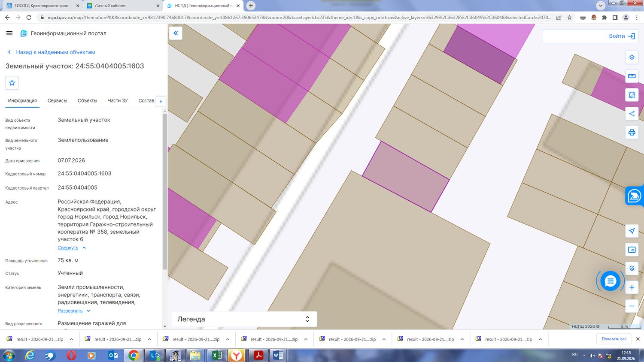Open the blue feedback side tab icon

coord(634,196)
